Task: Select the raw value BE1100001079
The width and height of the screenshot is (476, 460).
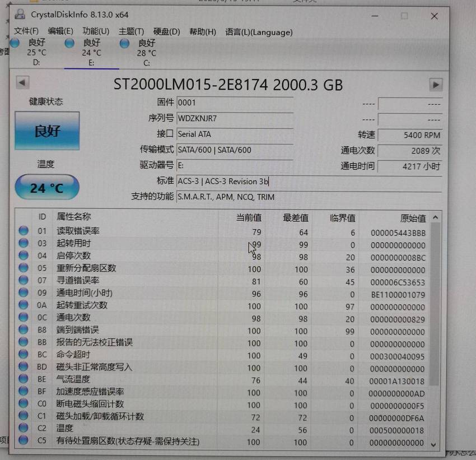Action: pos(398,295)
